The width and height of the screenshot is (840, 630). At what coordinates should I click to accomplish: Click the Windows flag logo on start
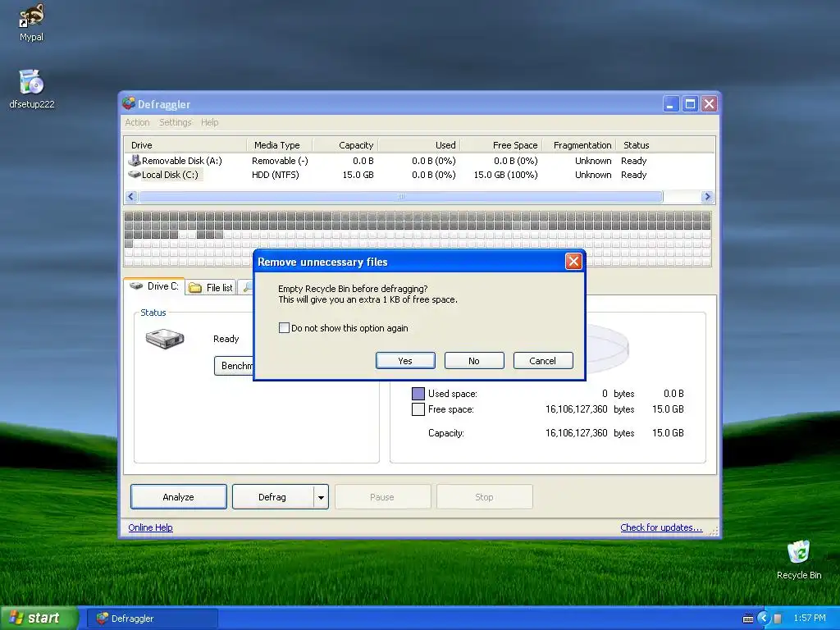[x=16, y=618]
